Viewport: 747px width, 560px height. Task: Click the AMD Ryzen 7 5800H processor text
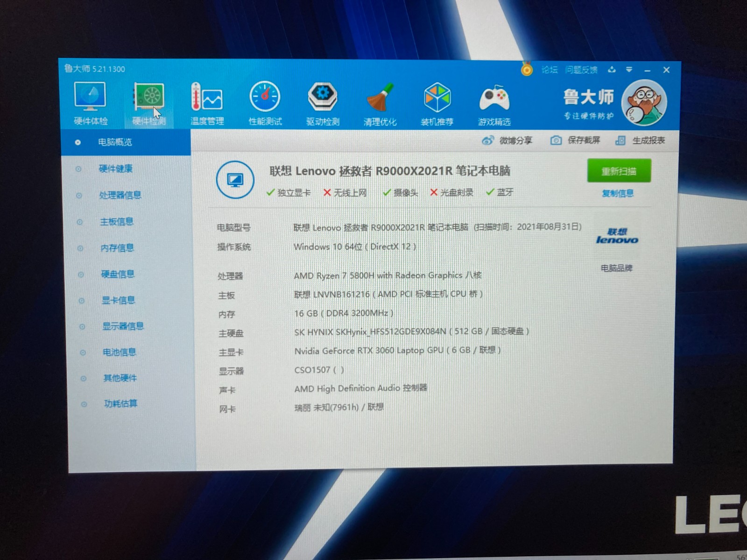[x=388, y=275]
